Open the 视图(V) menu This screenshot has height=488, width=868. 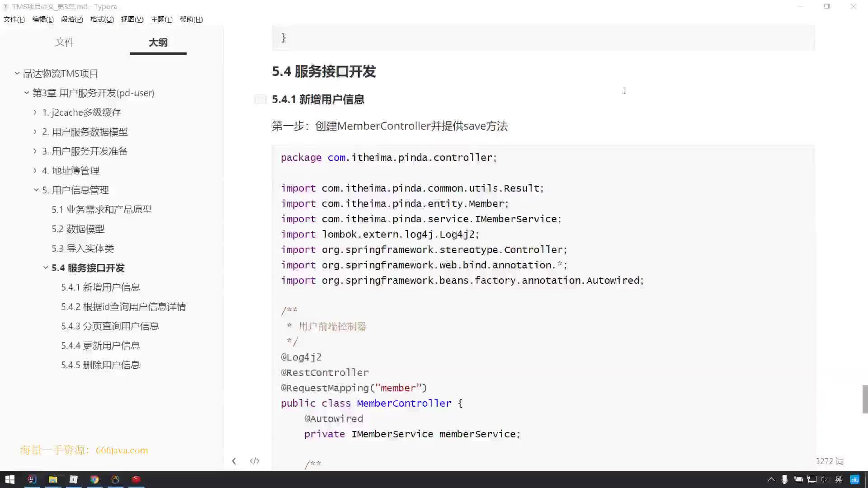pos(132,19)
